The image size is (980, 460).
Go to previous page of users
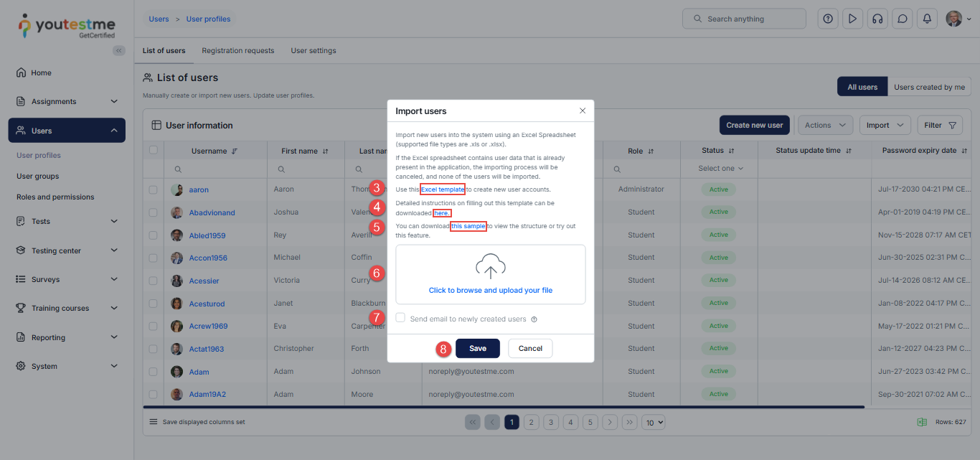pos(492,422)
